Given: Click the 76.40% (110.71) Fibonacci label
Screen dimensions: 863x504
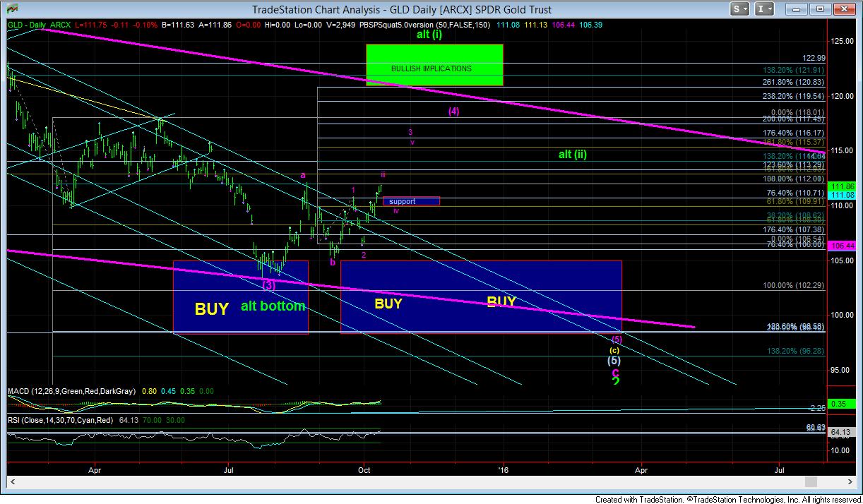Looking at the screenshot, I should [x=794, y=193].
